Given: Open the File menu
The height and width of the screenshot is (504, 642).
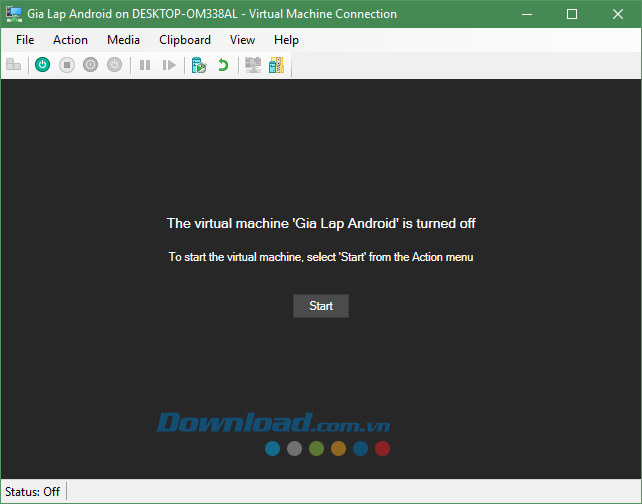Looking at the screenshot, I should [x=25, y=40].
